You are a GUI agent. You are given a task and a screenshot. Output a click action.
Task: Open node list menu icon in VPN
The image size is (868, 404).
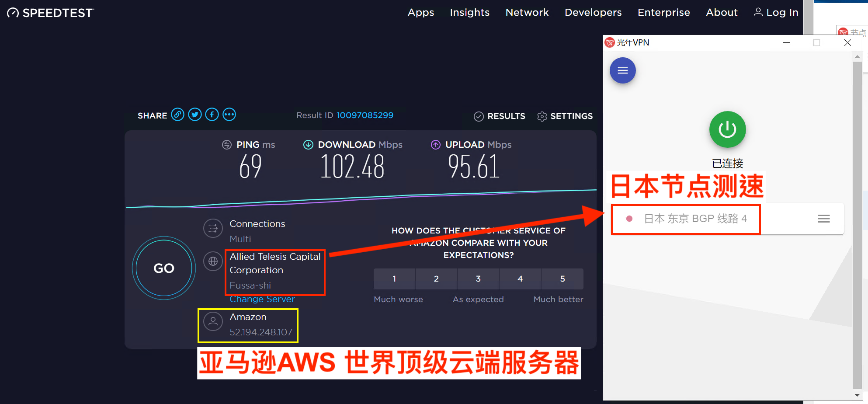coord(824,219)
